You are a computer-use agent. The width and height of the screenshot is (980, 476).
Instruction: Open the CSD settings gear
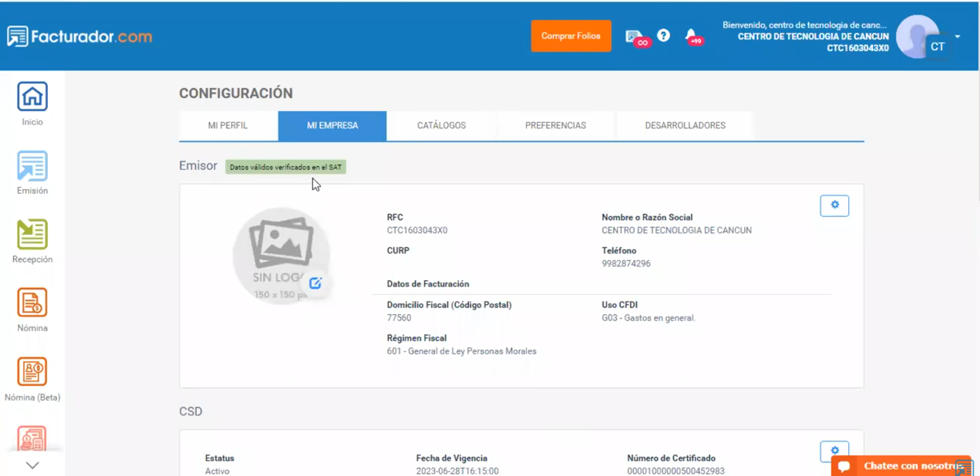[x=834, y=450]
